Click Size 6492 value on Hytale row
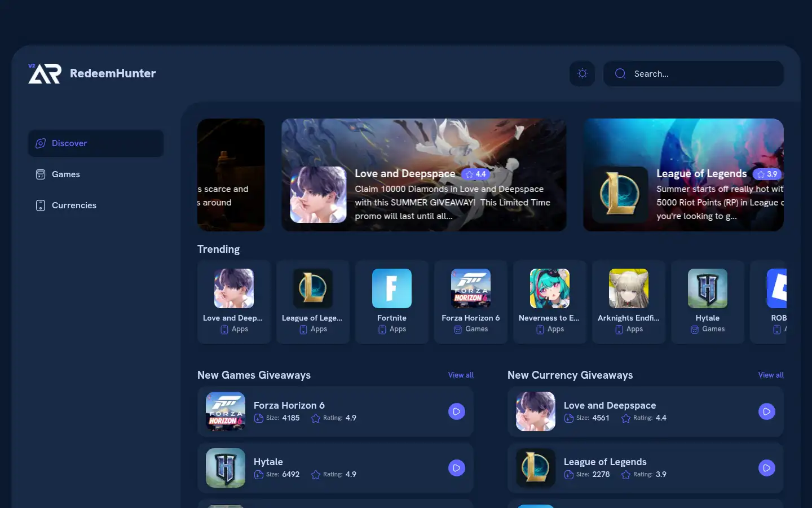This screenshot has width=812, height=508. (291, 475)
